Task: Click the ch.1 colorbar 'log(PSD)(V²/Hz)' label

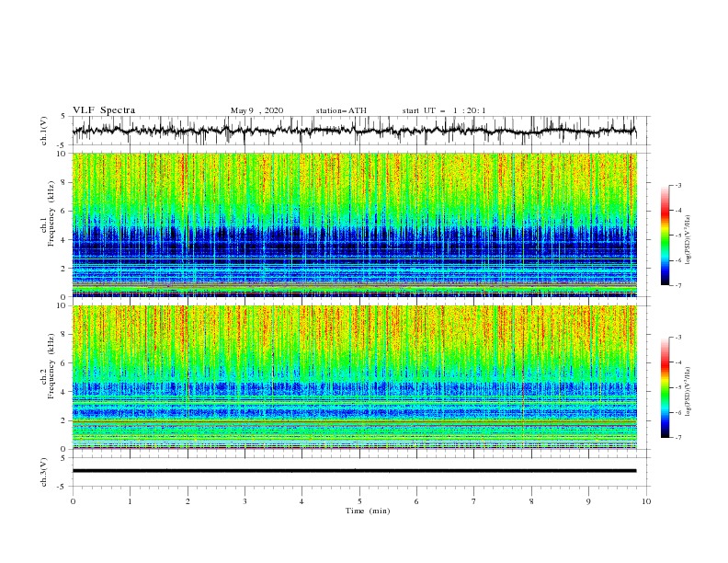Action: coord(688,240)
